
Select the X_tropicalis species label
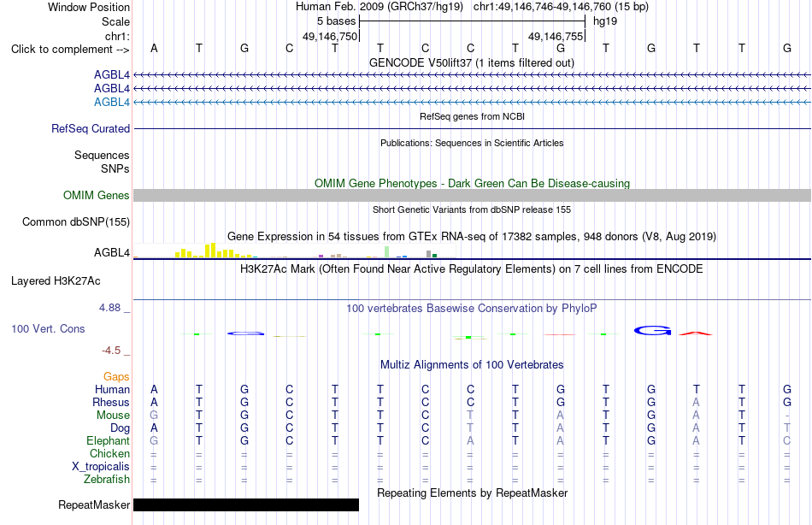coord(101,467)
